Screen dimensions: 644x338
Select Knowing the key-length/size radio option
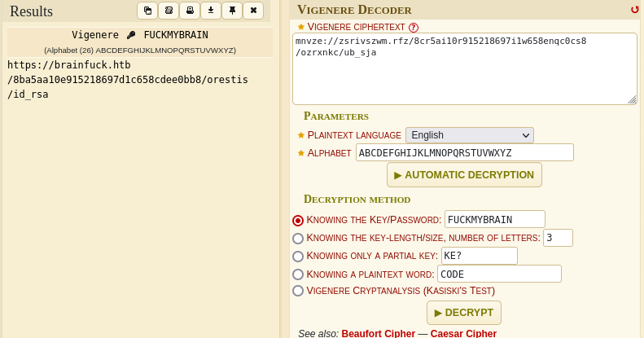pos(298,238)
